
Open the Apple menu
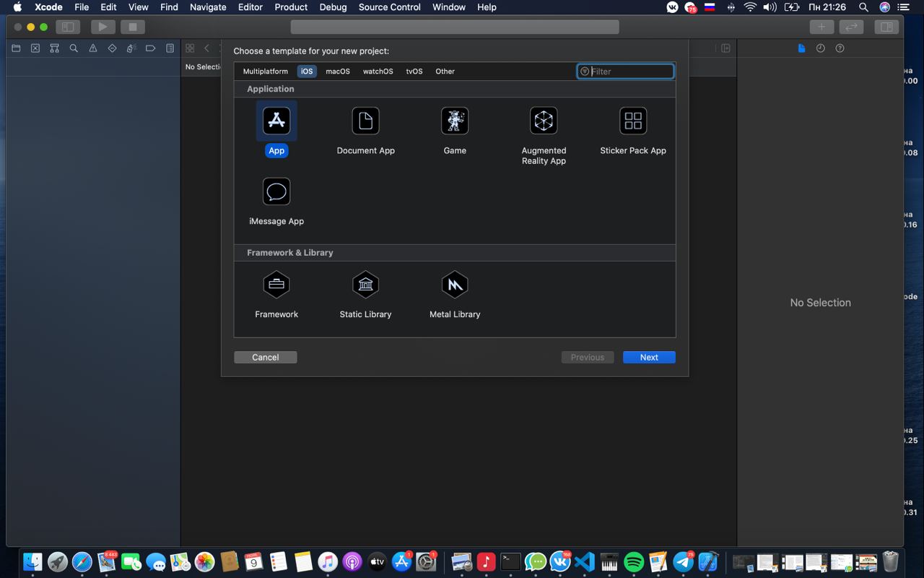click(17, 7)
